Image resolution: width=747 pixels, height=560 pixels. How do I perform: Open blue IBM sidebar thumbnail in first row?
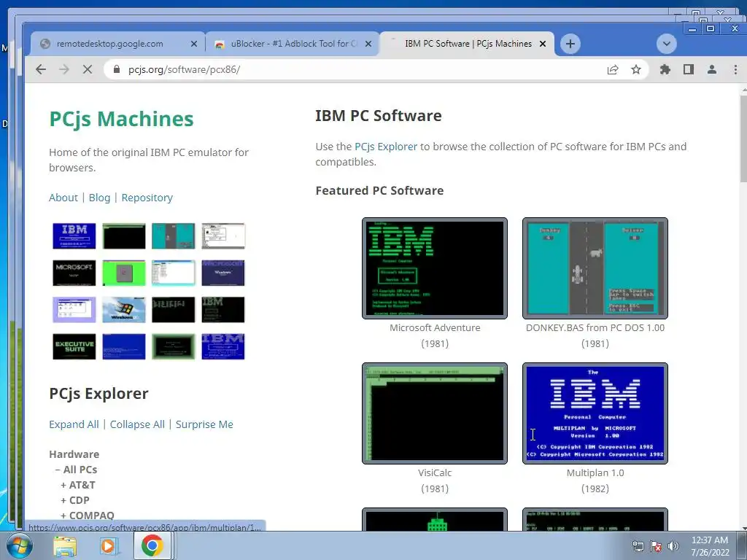pos(74,236)
